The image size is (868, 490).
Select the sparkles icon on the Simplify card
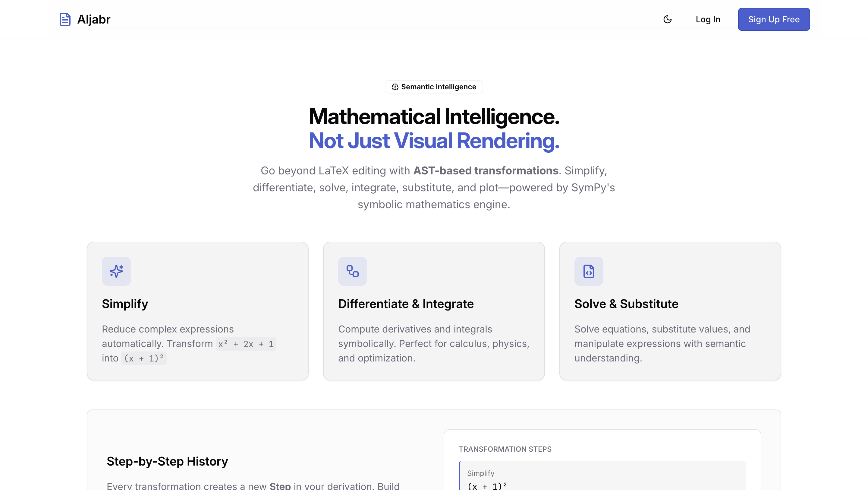pyautogui.click(x=116, y=271)
